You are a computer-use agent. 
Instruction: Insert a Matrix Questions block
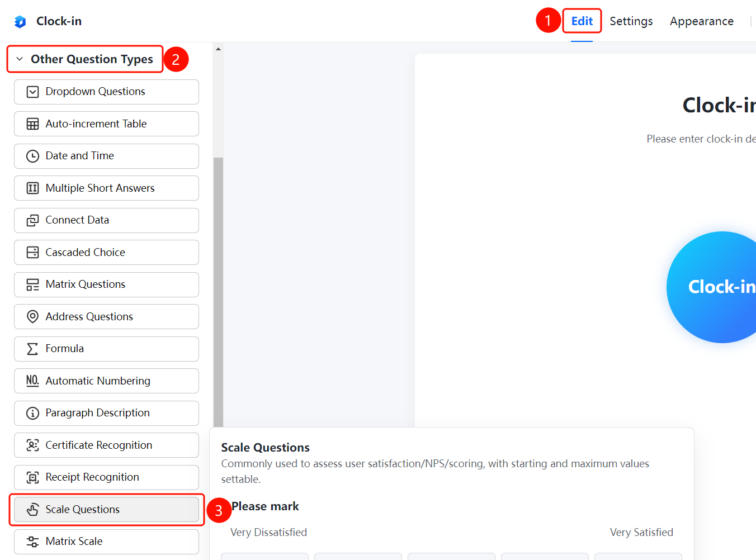click(106, 284)
